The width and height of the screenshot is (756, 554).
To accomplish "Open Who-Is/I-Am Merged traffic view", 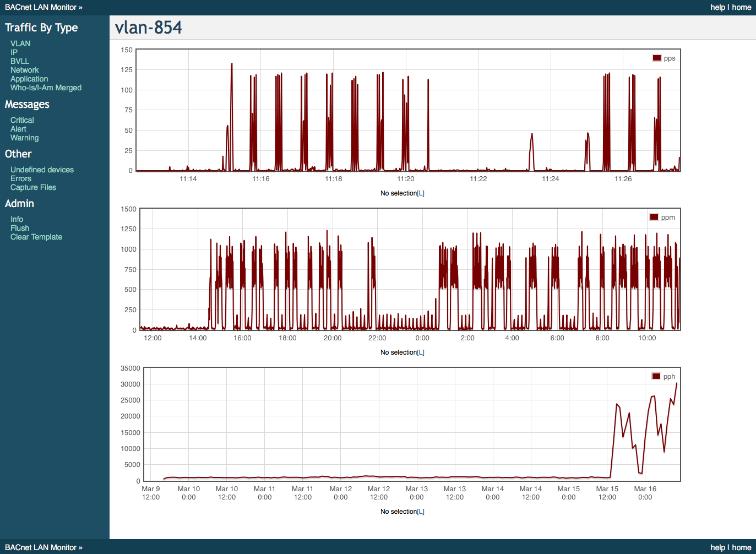I will [x=46, y=88].
